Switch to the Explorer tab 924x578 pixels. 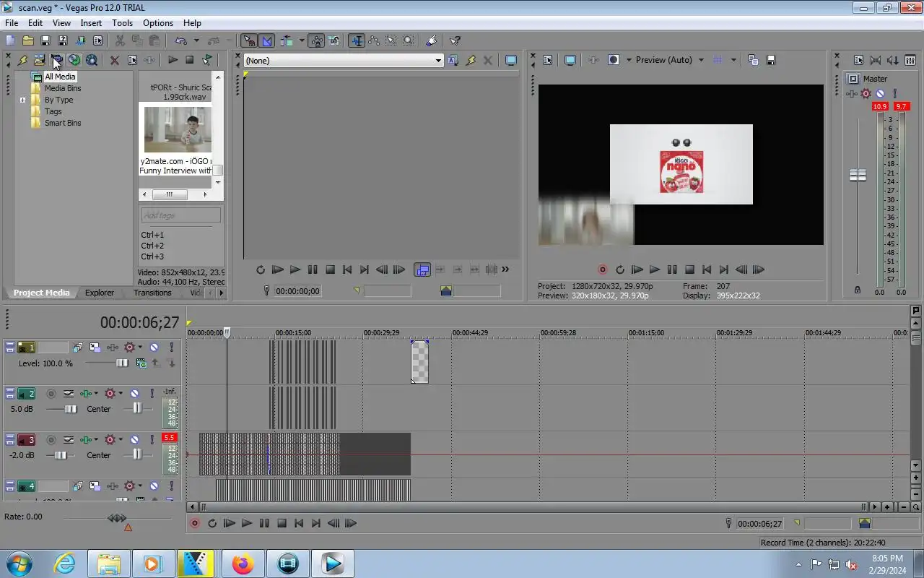pos(100,293)
